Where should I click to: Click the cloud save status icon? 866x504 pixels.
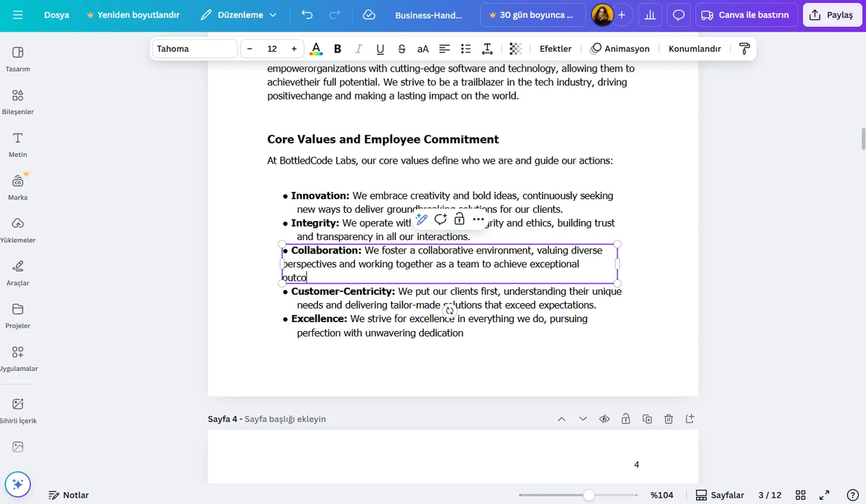pyautogui.click(x=369, y=15)
